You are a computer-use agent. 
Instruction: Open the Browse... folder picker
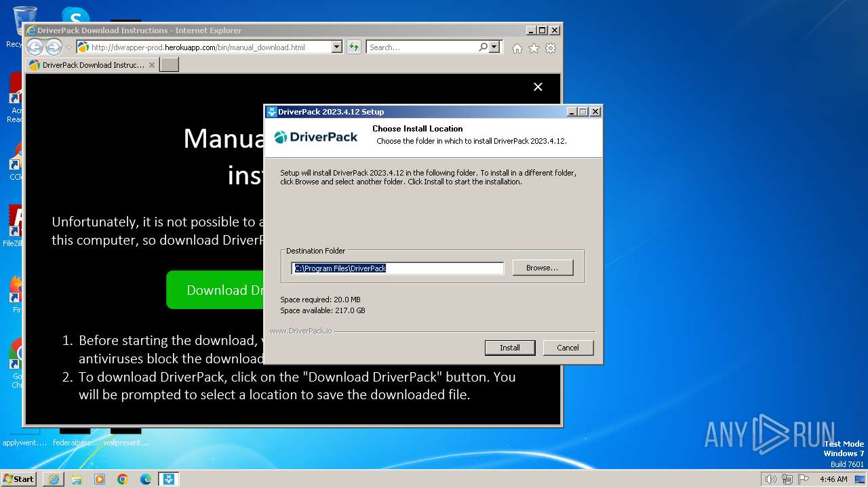click(542, 268)
